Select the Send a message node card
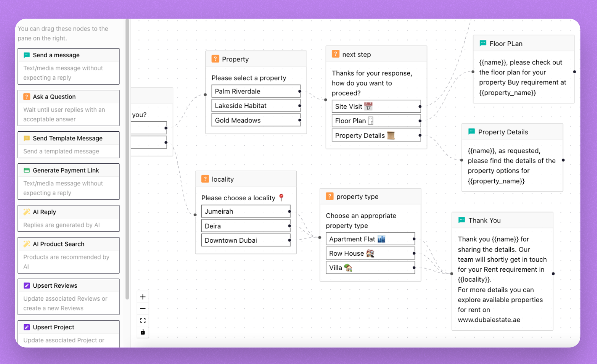 (x=68, y=66)
